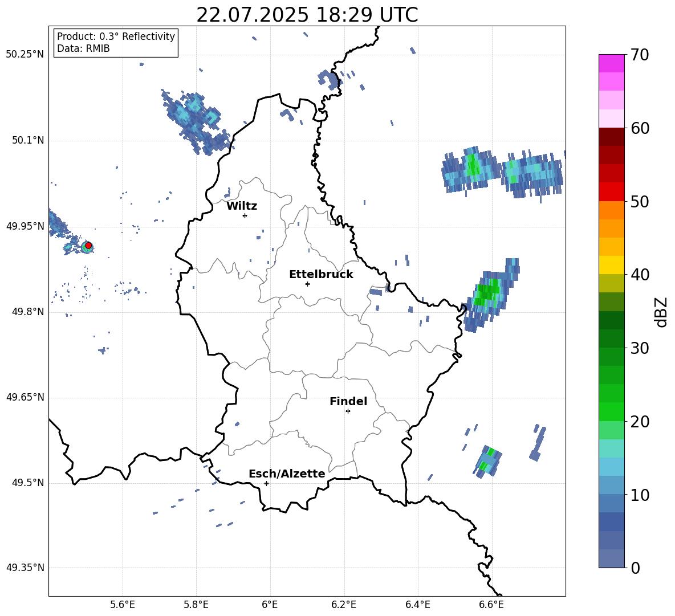Viewport: 675px width, 616px height.
Task: Click the olive colorbar segment below 40
Action: [612, 283]
